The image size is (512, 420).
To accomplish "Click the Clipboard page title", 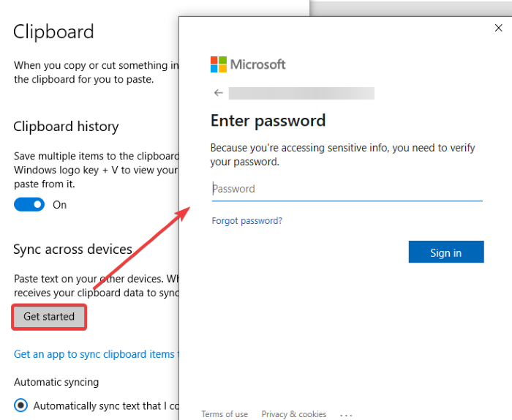I will click(x=53, y=32).
